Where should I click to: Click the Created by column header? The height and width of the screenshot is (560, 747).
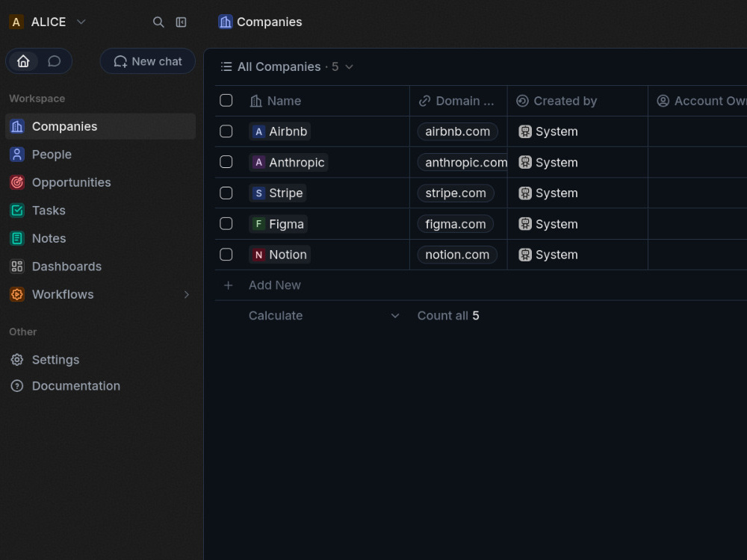pos(577,101)
